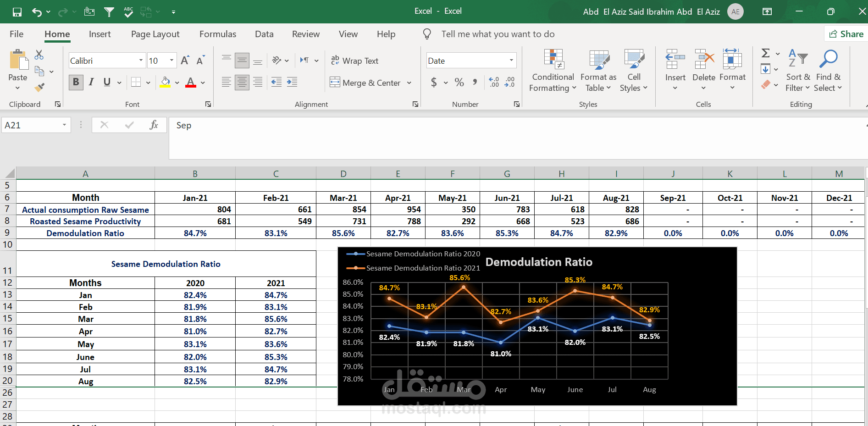Increase the cell indent
This screenshot has width=868, height=426.
pos(292,82)
